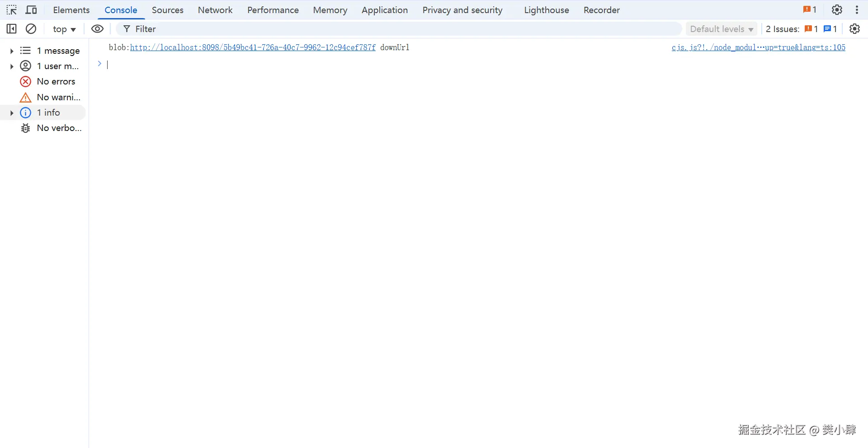Click the downUrl text in the log
This screenshot has width=868, height=448.
coord(395,47)
